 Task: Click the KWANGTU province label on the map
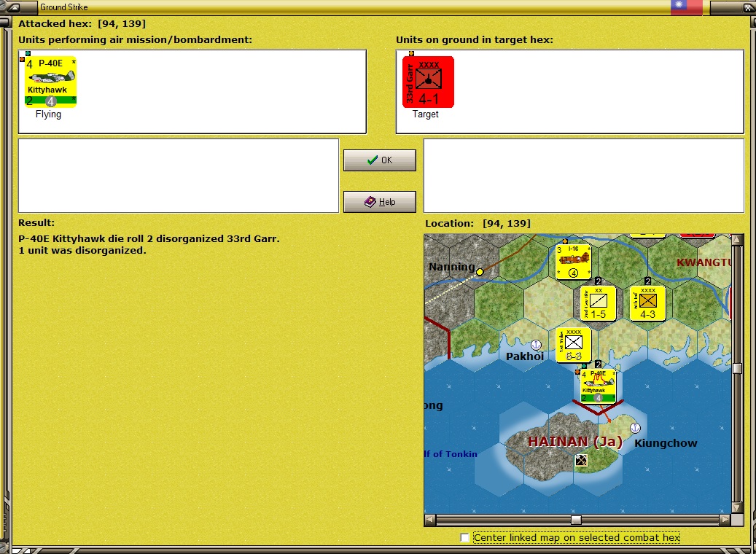pyautogui.click(x=704, y=262)
